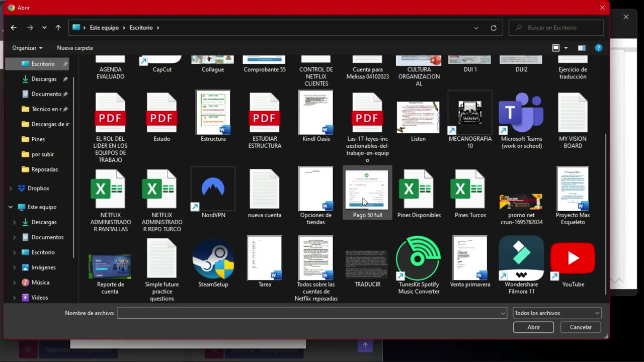Select the YouTube shortcut icon
This screenshot has width=644, height=362.
pyautogui.click(x=573, y=258)
